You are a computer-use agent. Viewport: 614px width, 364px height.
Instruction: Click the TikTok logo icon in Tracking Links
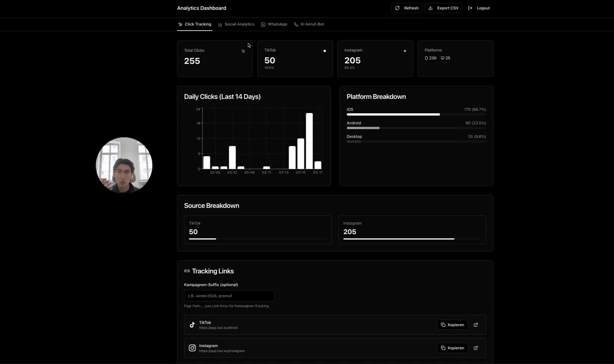[192, 325]
